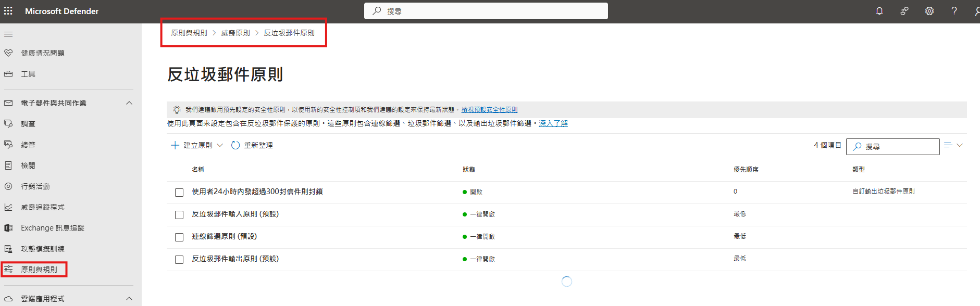
Task: Open policy 連線篩選原則 (預設)
Action: pyautogui.click(x=224, y=236)
